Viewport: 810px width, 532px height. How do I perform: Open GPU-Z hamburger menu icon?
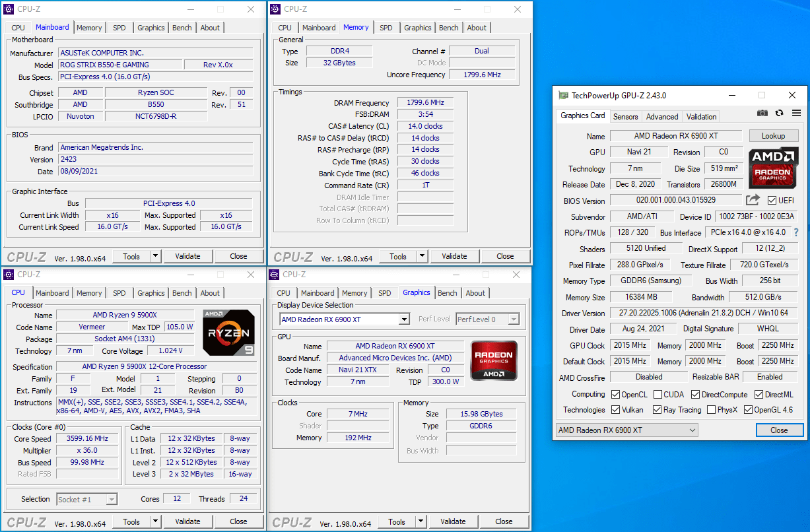(796, 114)
